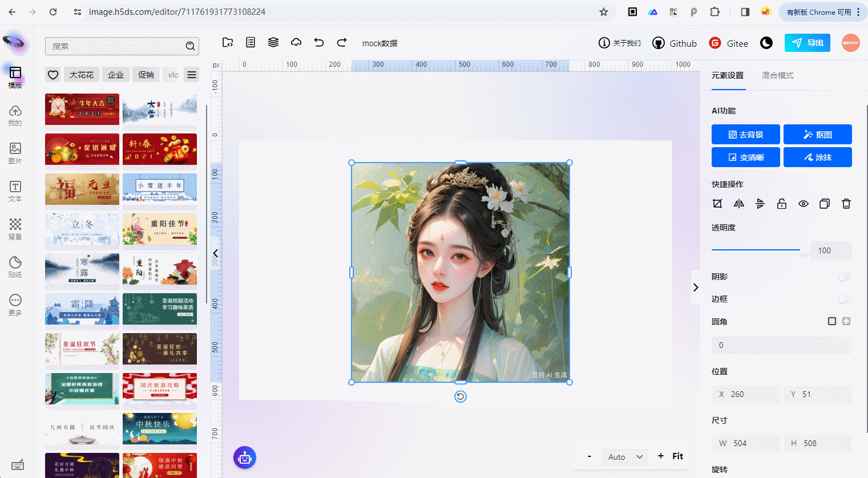This screenshot has width=868, height=478.
Task: Click the open folder icon in top toolbar
Action: pos(228,42)
